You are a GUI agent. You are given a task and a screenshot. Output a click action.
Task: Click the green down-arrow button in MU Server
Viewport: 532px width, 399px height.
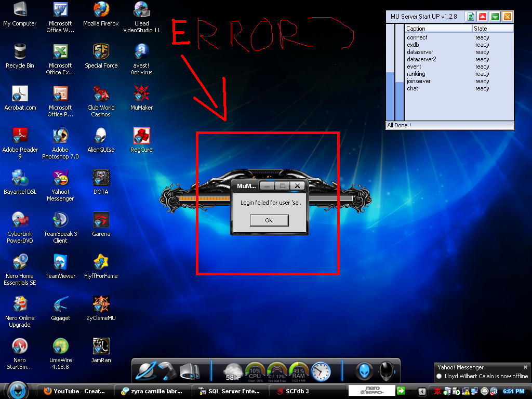click(495, 17)
